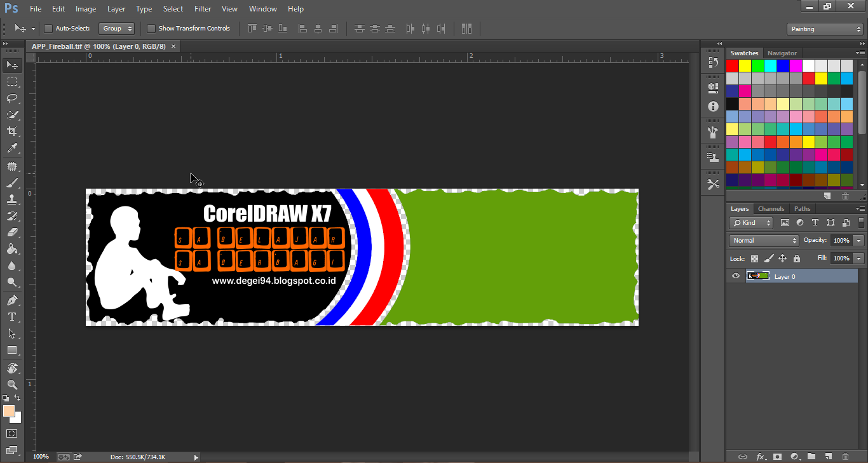Toggle Lock all
The image size is (868, 463).
[x=796, y=258]
